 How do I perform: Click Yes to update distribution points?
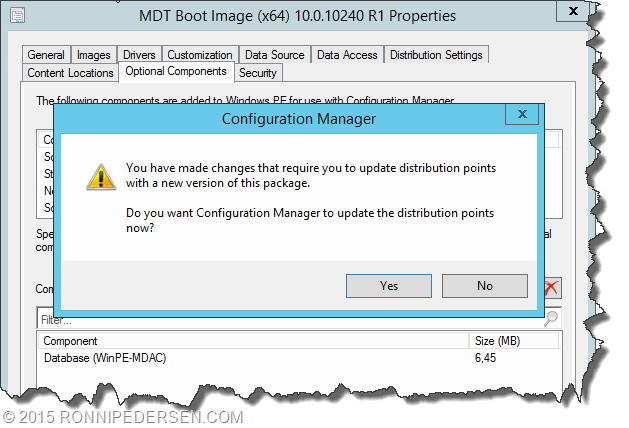[389, 286]
